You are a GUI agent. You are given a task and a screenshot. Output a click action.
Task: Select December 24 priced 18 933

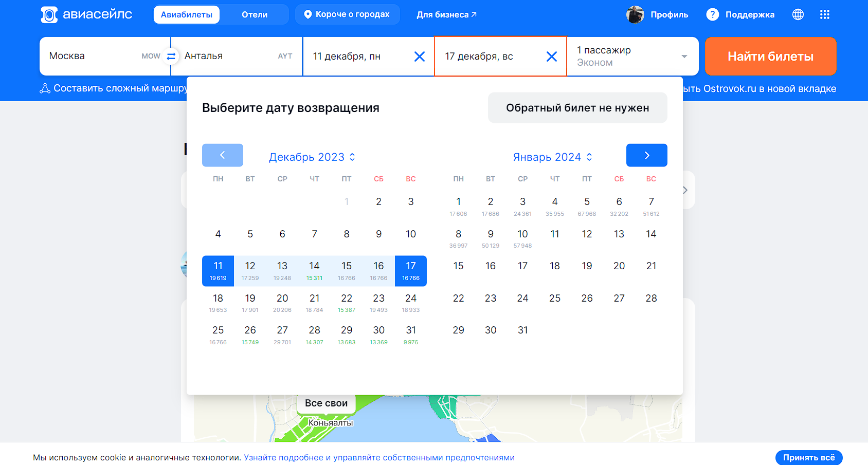coord(411,303)
